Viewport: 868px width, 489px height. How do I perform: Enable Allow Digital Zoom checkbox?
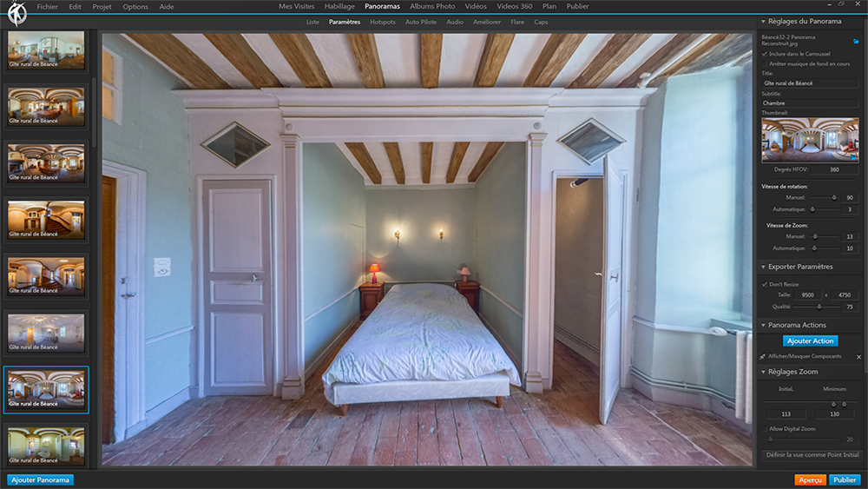765,429
